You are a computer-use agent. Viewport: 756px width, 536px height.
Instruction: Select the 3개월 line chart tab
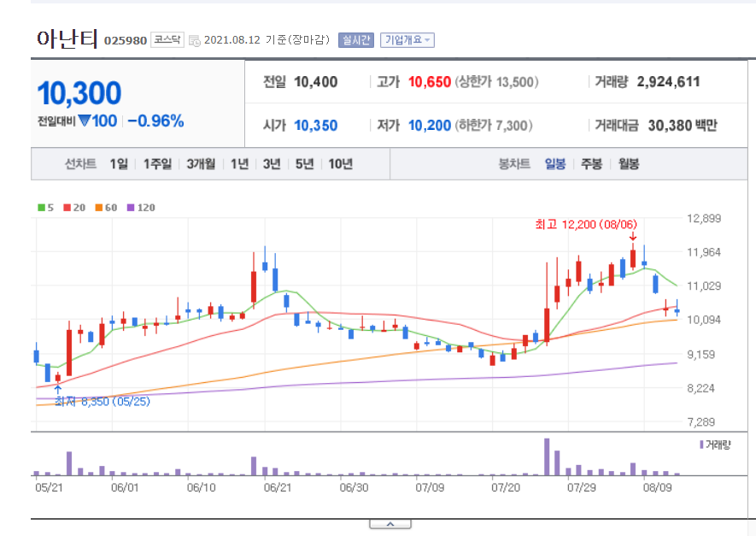(201, 164)
